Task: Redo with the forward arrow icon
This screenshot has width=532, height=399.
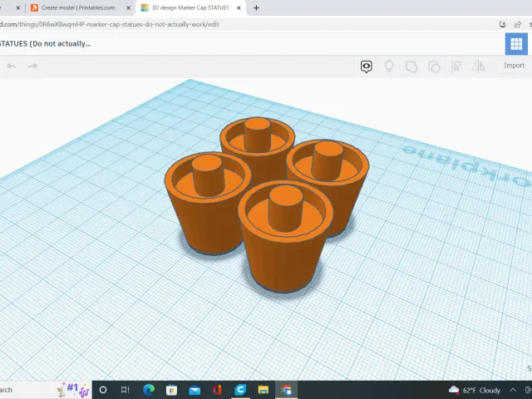Action: 33,66
